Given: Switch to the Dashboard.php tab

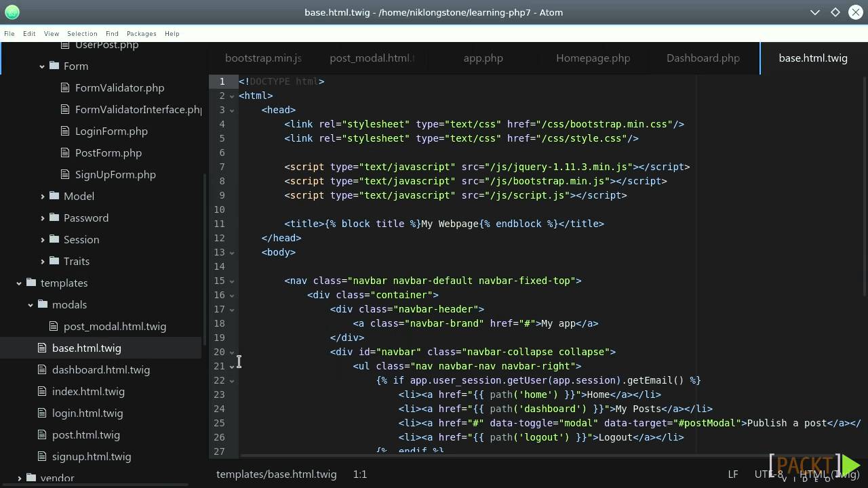Looking at the screenshot, I should (703, 58).
